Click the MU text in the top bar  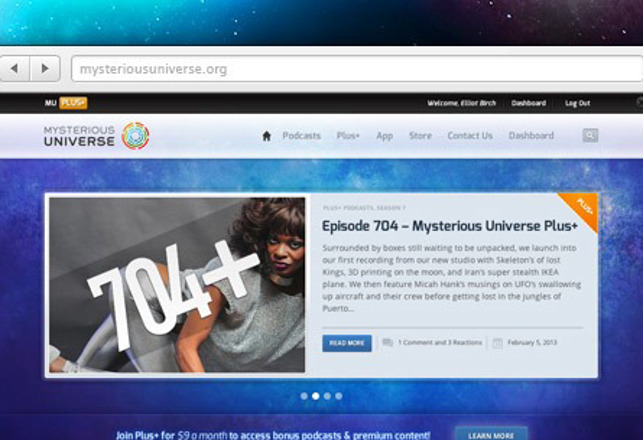[50, 103]
